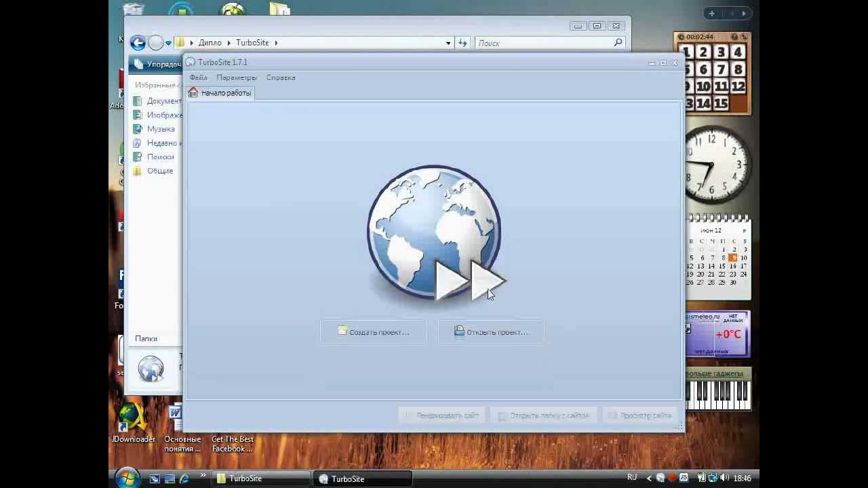
Task: Click the search magnifier icon in Explorer
Action: click(618, 43)
